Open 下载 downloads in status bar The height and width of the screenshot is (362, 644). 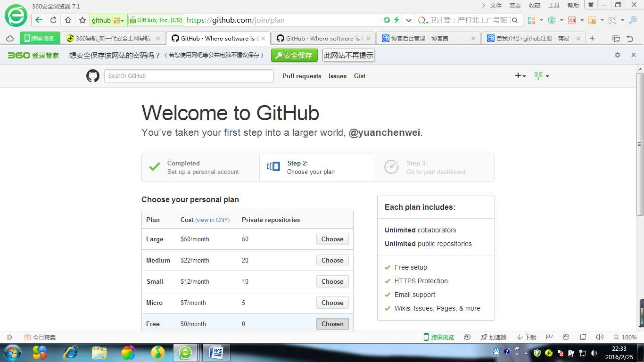click(x=526, y=337)
